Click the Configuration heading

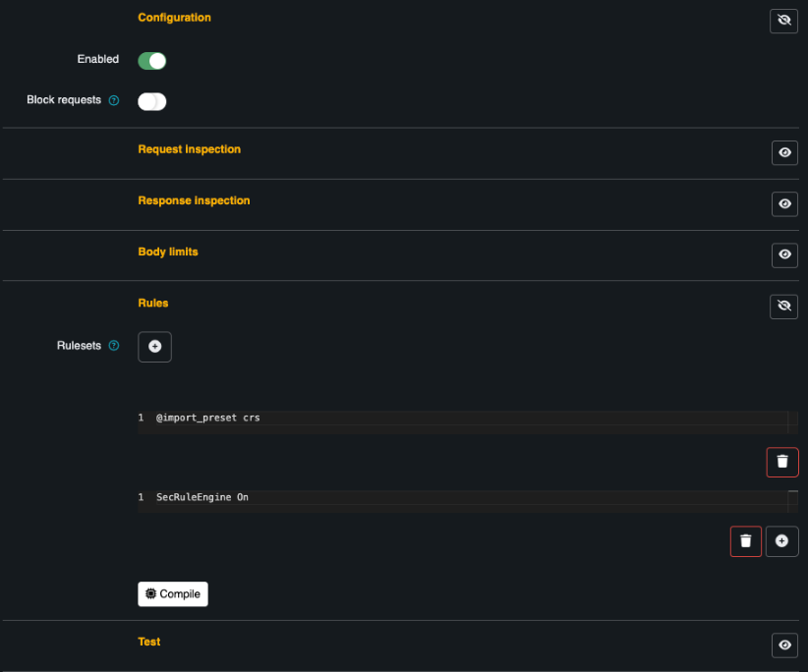pyautogui.click(x=174, y=18)
